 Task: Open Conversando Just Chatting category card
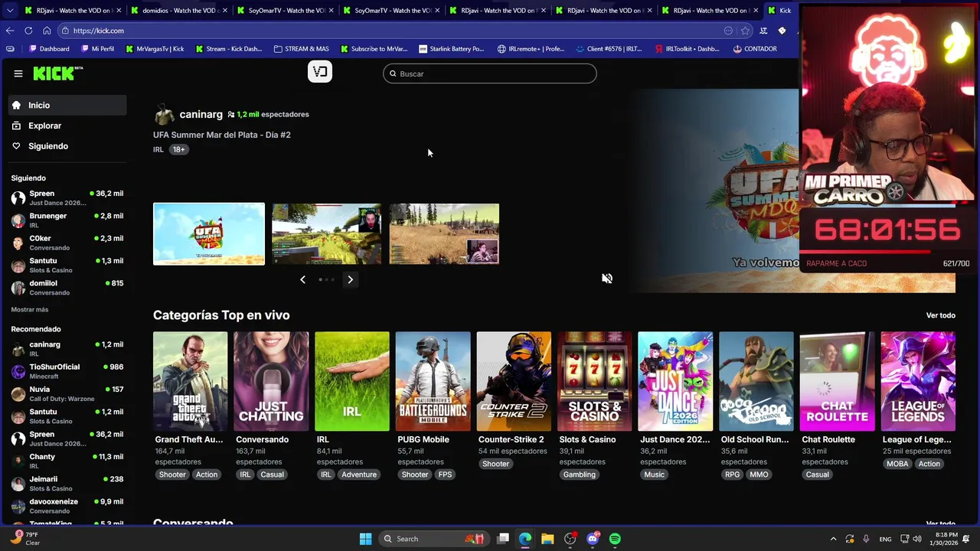(x=271, y=381)
